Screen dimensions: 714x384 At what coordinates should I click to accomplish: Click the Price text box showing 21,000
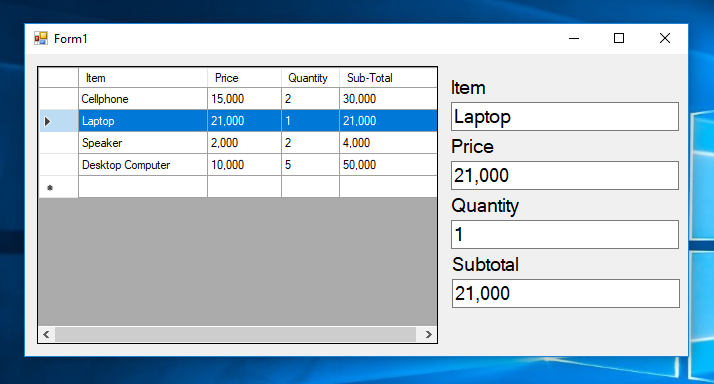click(565, 175)
